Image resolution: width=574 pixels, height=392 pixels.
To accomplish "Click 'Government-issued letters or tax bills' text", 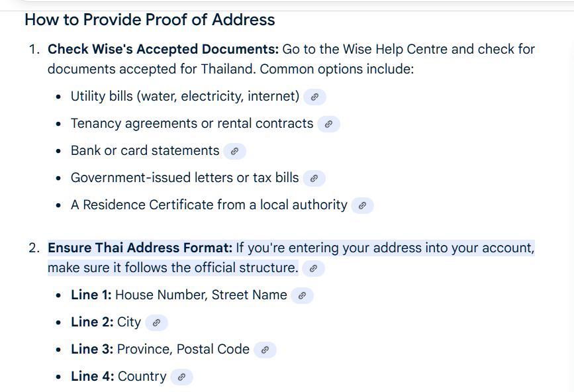I will coord(185,178).
